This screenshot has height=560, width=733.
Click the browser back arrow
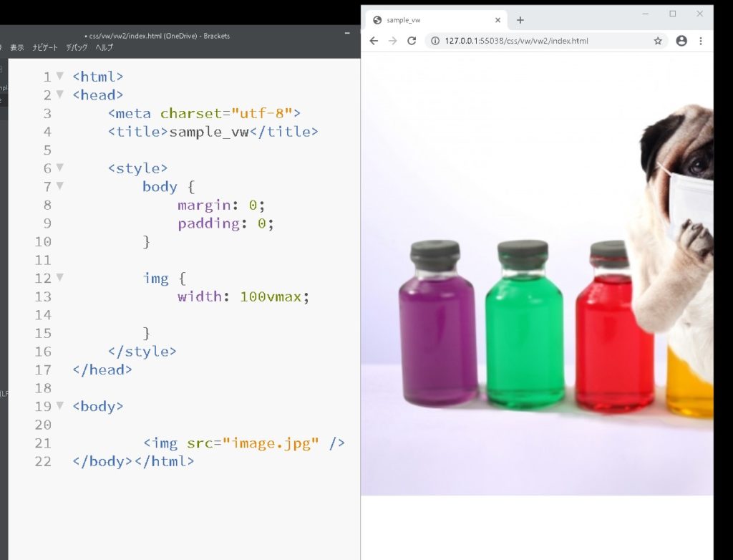(x=374, y=41)
